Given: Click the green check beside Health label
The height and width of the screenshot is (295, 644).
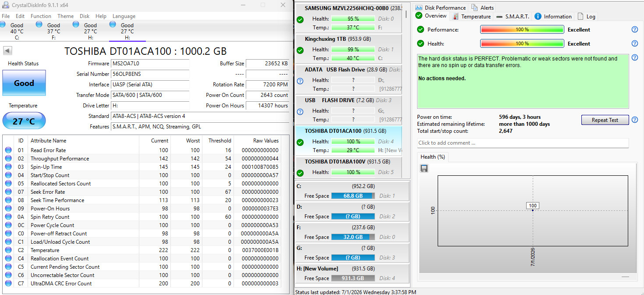Looking at the screenshot, I should 421,44.
